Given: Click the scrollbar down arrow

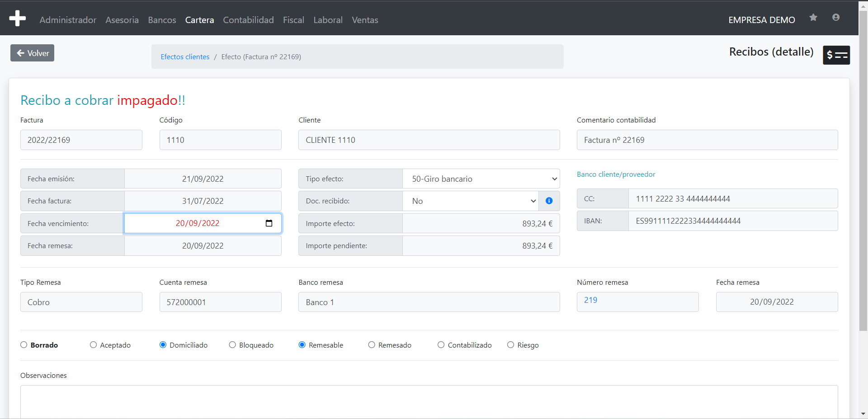Looking at the screenshot, I should 863,414.
